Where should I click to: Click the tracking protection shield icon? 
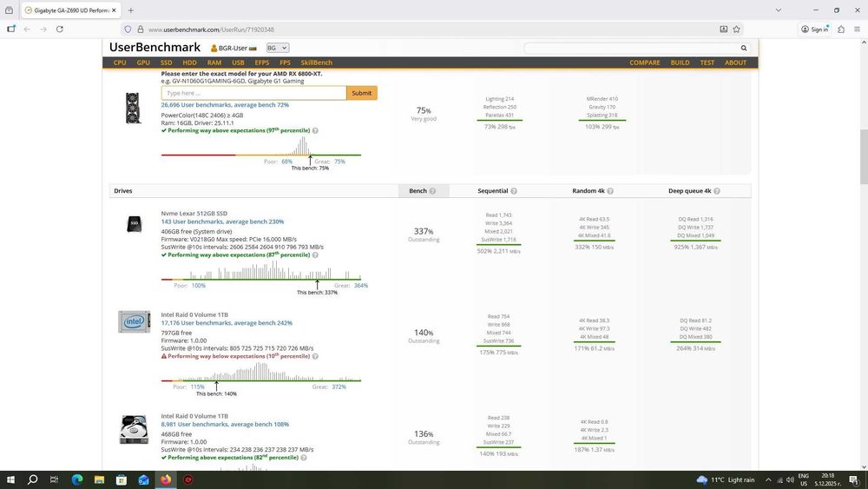128,30
